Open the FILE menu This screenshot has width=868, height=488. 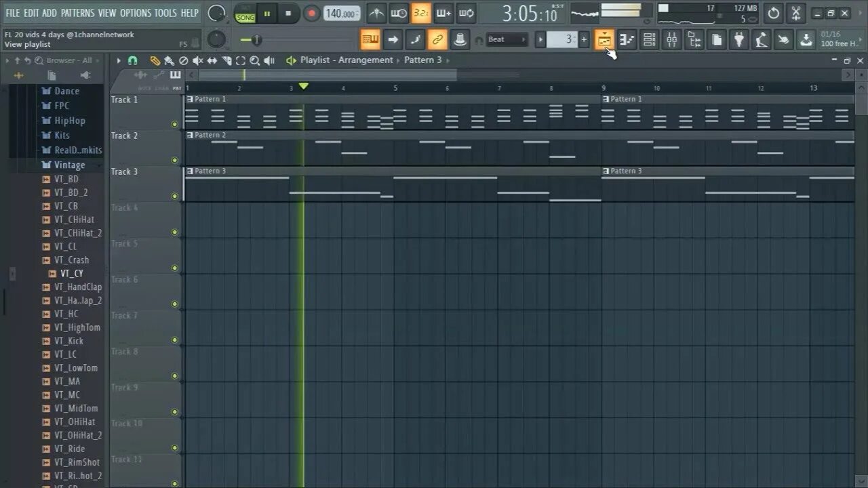(12, 13)
